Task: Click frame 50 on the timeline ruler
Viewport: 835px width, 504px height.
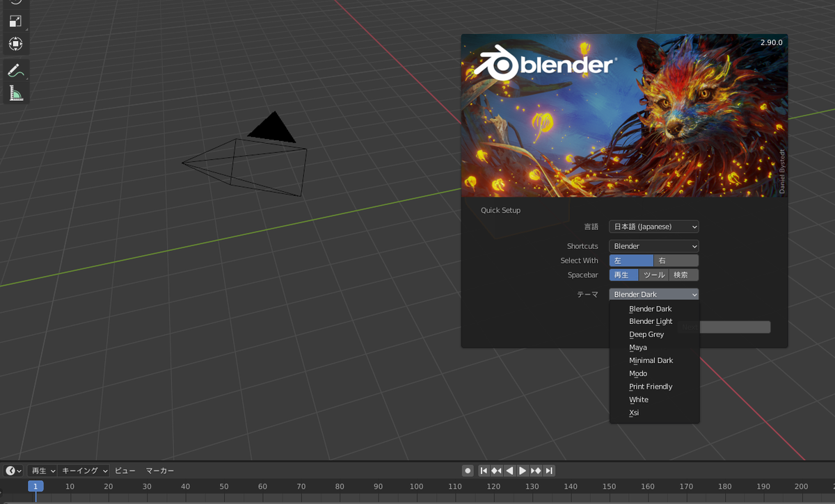Action: [224, 487]
